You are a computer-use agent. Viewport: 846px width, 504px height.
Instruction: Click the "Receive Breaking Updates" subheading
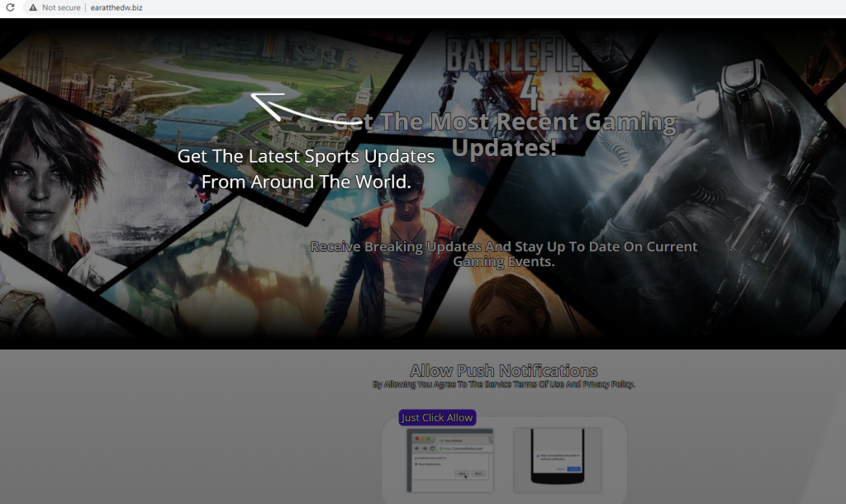(504, 253)
